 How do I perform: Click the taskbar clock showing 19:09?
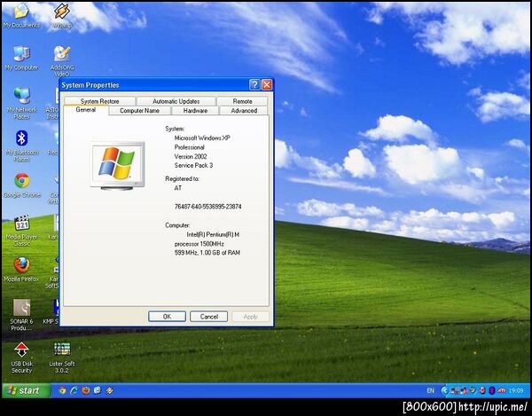tap(516, 390)
